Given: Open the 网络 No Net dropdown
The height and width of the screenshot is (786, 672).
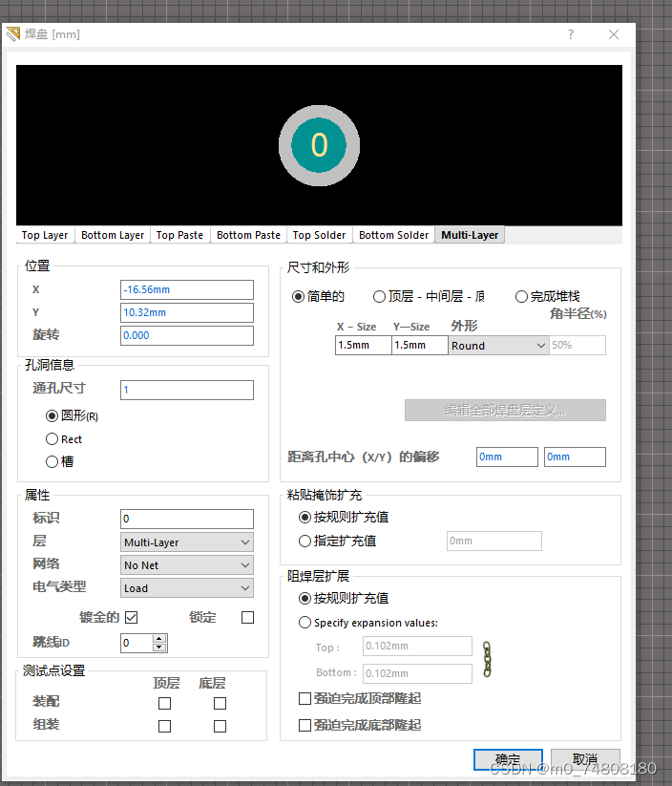Looking at the screenshot, I should click(x=187, y=565).
